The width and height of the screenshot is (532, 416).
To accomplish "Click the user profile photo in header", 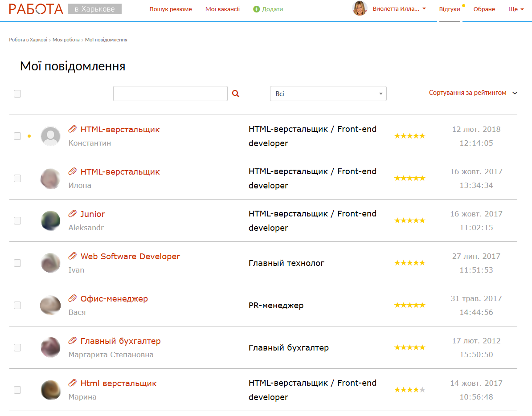I will coord(360,8).
